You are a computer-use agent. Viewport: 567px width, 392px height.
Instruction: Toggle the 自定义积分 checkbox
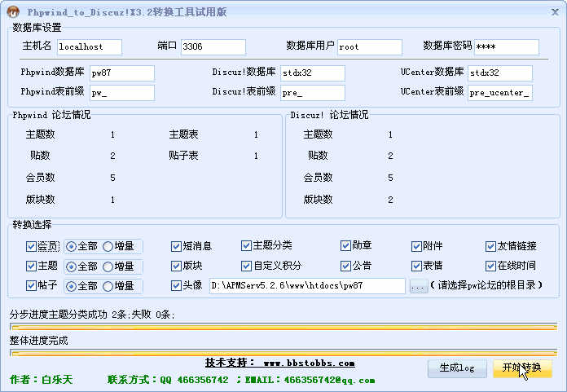(x=246, y=266)
